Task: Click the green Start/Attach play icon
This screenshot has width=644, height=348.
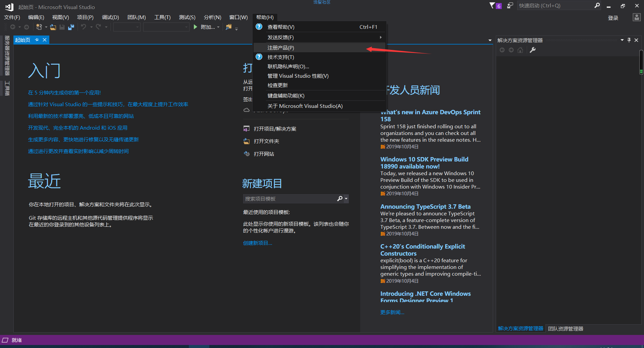Action: pos(196,27)
